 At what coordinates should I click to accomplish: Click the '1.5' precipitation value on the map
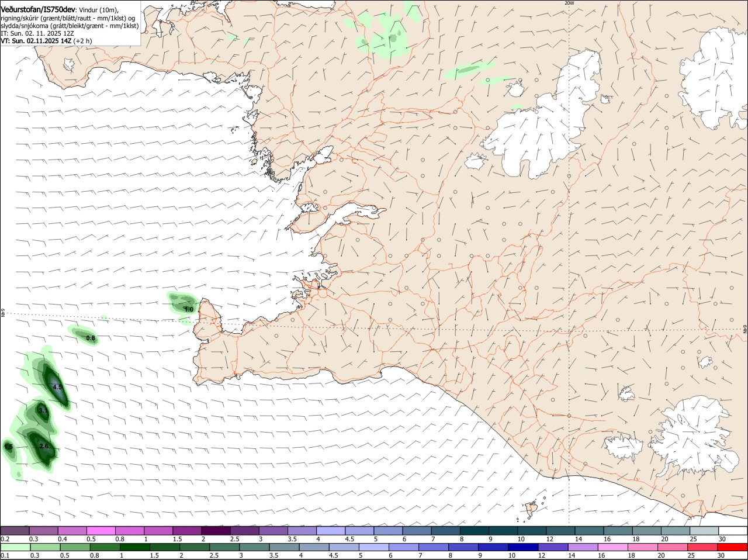pos(8,447)
